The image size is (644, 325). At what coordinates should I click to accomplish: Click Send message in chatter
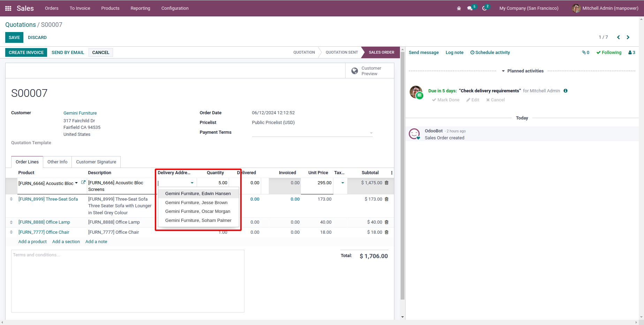(x=424, y=53)
